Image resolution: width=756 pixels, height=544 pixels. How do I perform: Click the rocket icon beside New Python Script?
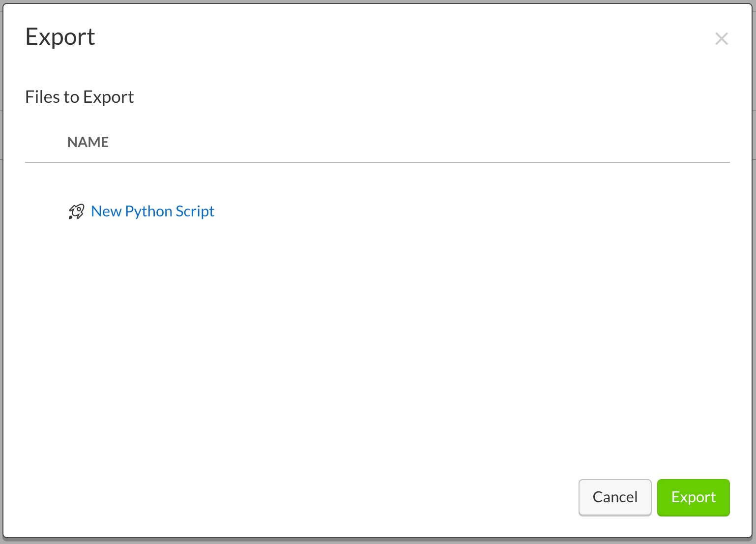[76, 212]
